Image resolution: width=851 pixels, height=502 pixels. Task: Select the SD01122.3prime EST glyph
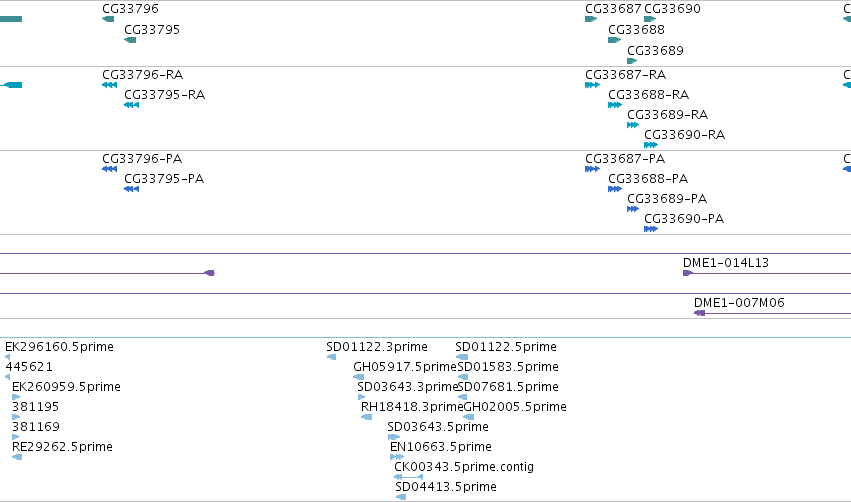(x=332, y=357)
